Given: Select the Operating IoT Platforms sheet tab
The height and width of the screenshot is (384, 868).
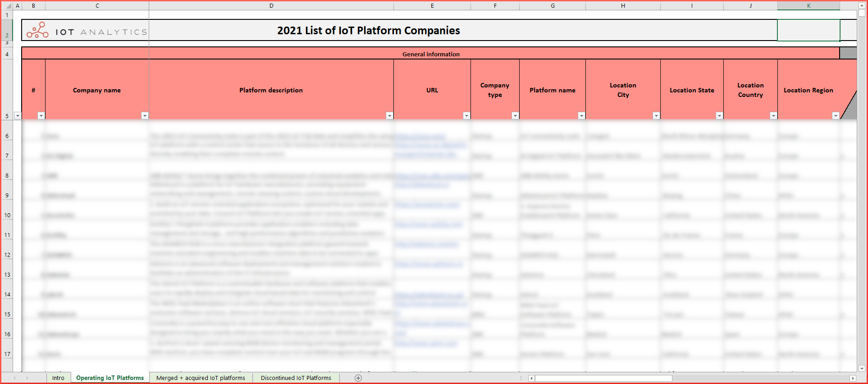Looking at the screenshot, I should point(110,378).
